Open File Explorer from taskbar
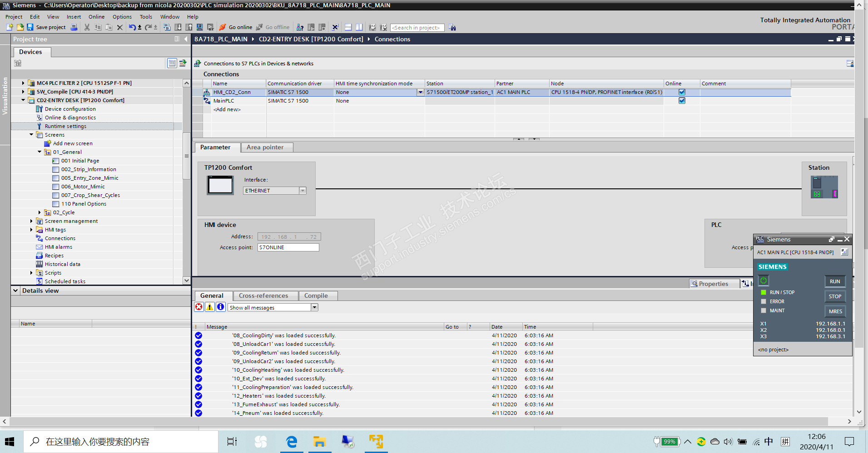The height and width of the screenshot is (453, 868). pyautogui.click(x=319, y=442)
